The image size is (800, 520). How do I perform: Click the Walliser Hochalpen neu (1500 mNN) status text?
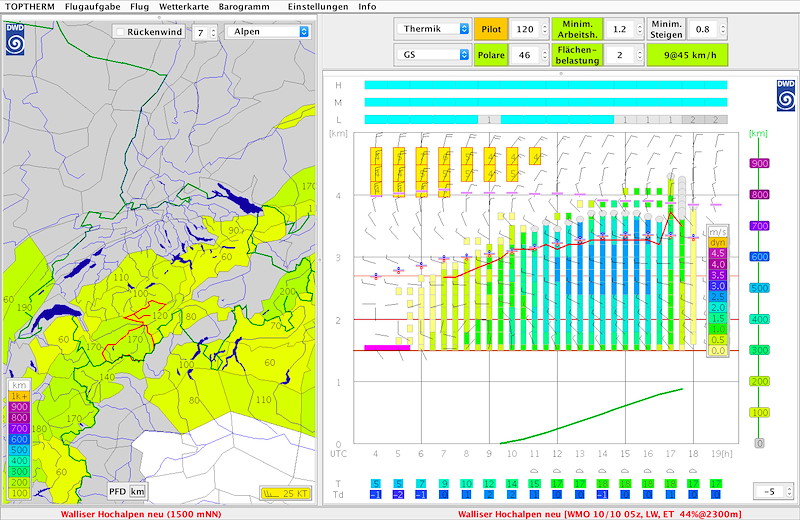click(141, 514)
